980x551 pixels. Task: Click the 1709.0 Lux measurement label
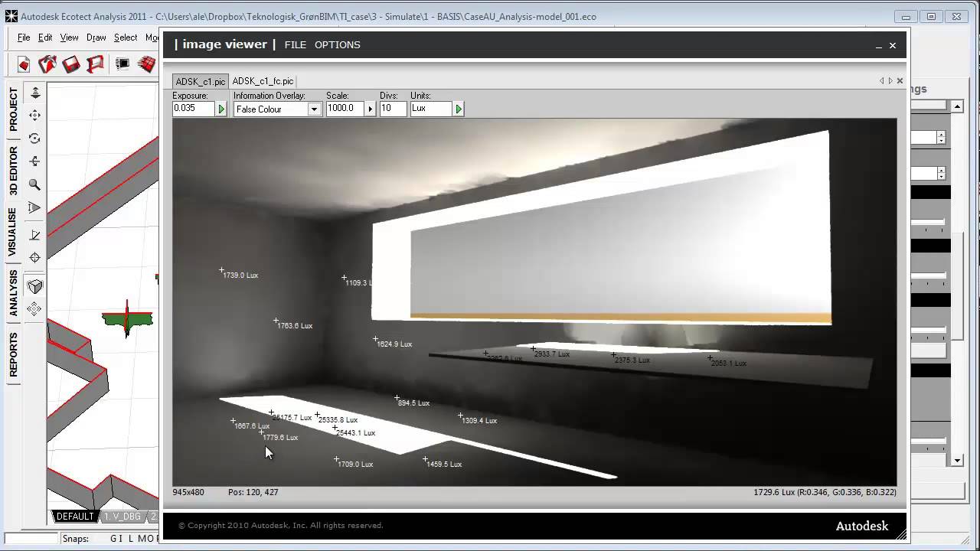(355, 465)
